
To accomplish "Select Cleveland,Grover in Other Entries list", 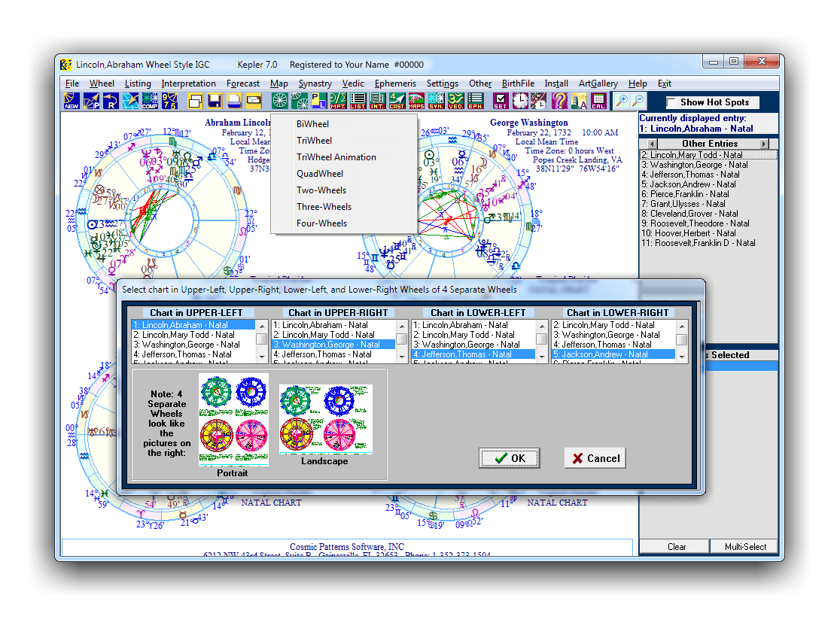I will [709, 214].
